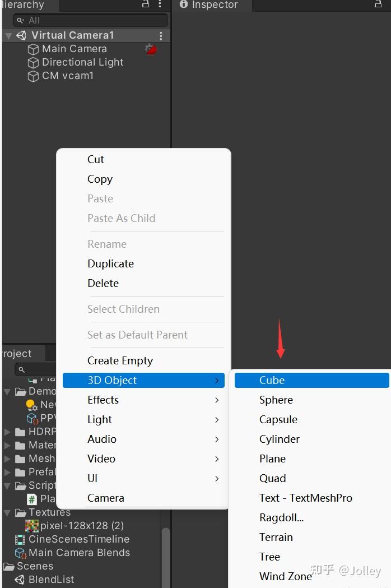Toggle the Hierarchy panel lock
391x588 pixels.
click(146, 4)
